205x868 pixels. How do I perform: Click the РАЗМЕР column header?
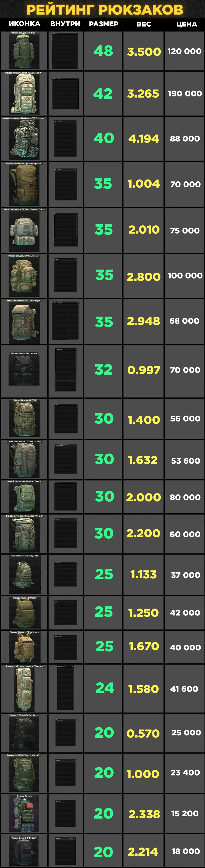pos(103,24)
